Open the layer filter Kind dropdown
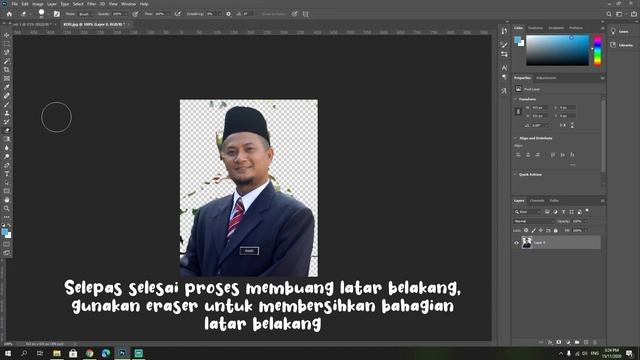Image resolution: width=640 pixels, height=360 pixels. tap(527, 212)
